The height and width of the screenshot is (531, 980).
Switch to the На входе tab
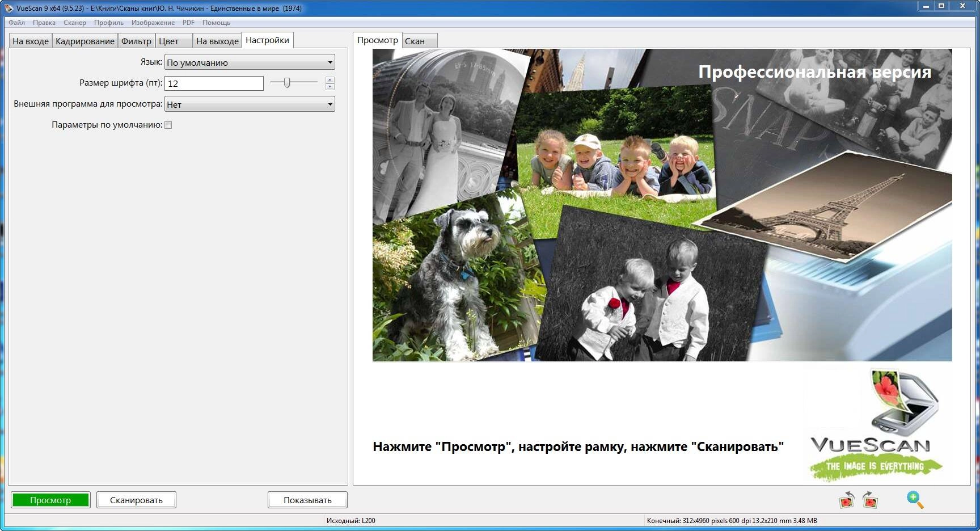[x=31, y=41]
